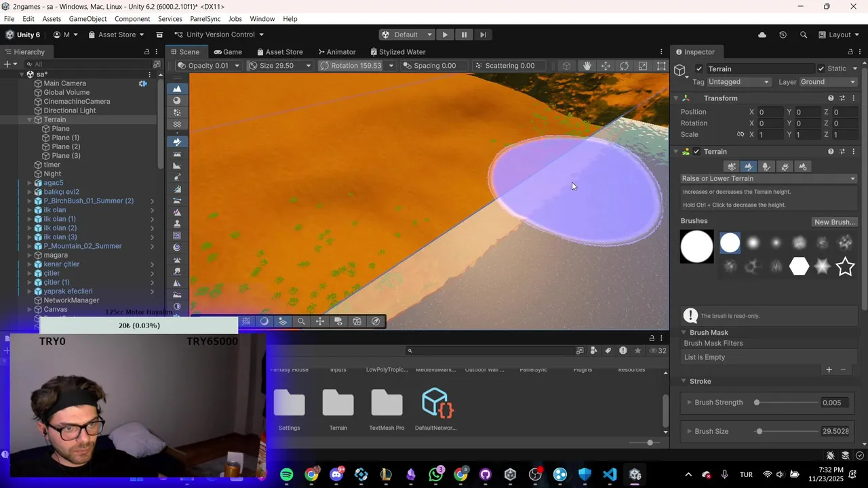
Task: Click the Play button
Action: (445, 35)
